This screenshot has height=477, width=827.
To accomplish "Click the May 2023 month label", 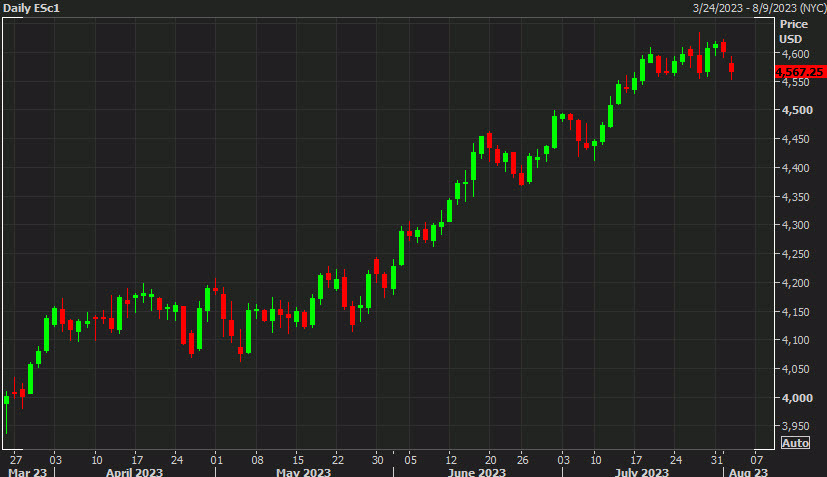I will pos(303,472).
